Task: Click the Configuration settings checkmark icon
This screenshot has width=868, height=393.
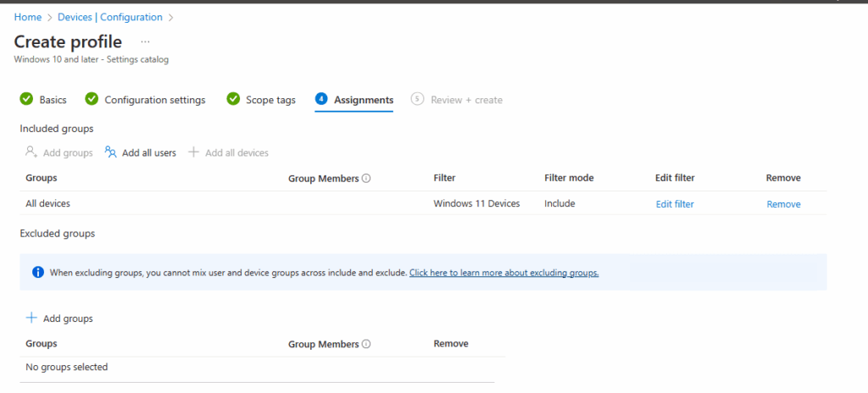Action: [92, 99]
